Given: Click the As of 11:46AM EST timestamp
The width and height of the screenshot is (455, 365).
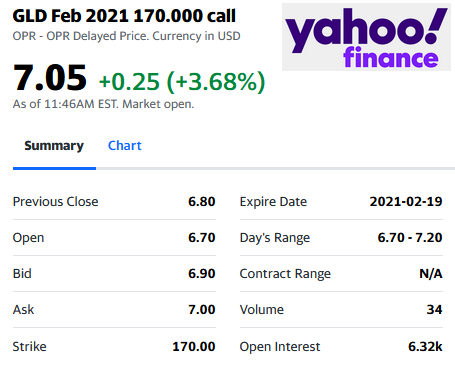Looking at the screenshot, I should pyautogui.click(x=103, y=104).
